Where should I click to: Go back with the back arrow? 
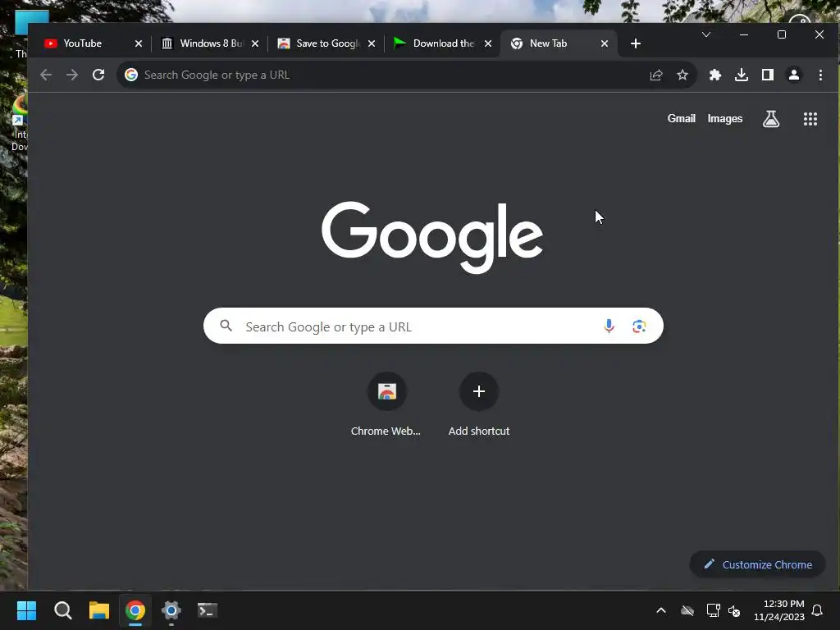46,75
